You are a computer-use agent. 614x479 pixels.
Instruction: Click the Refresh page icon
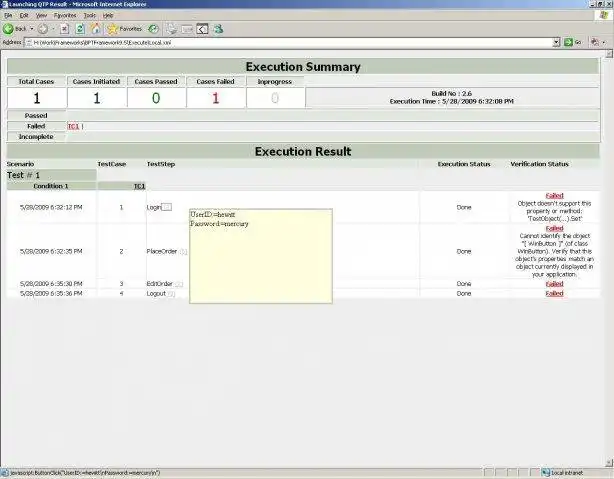coord(80,29)
